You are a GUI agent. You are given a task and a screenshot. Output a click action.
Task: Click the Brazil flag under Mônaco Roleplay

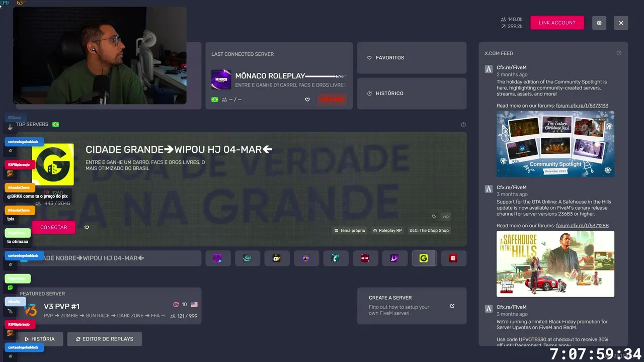point(215,100)
